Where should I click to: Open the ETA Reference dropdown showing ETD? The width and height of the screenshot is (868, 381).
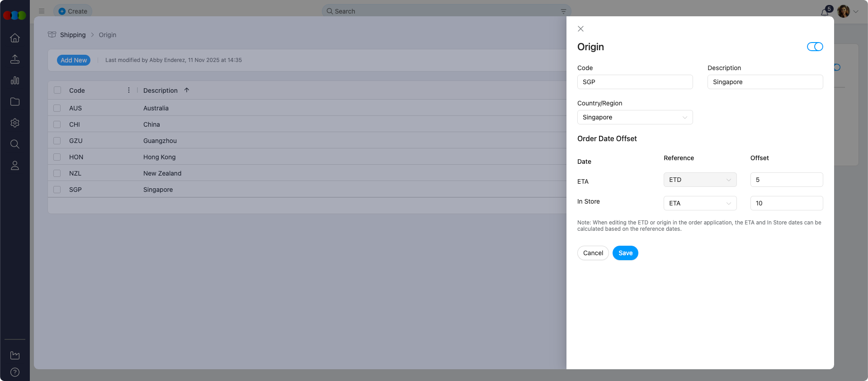(700, 180)
